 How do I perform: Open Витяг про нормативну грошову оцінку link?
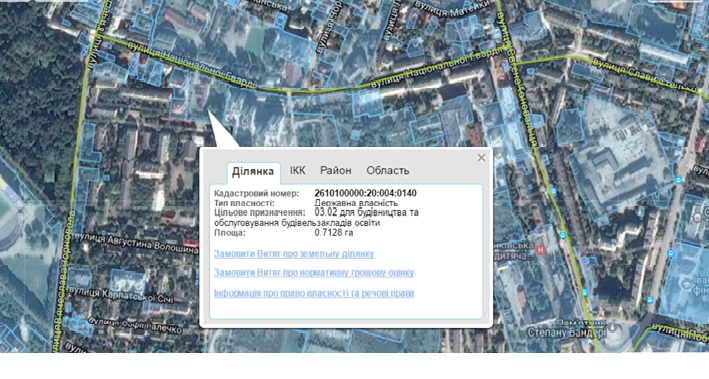coord(314,273)
